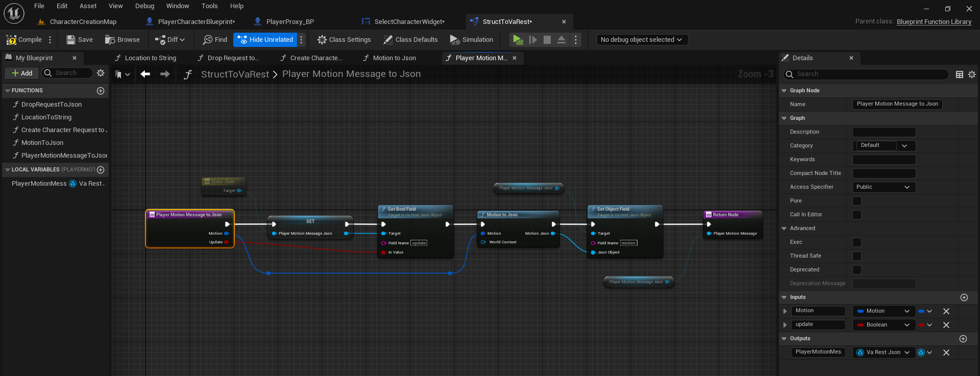Click the StructToVaRest breadcrumb
Viewport: 980px width, 376px height.
(235, 74)
